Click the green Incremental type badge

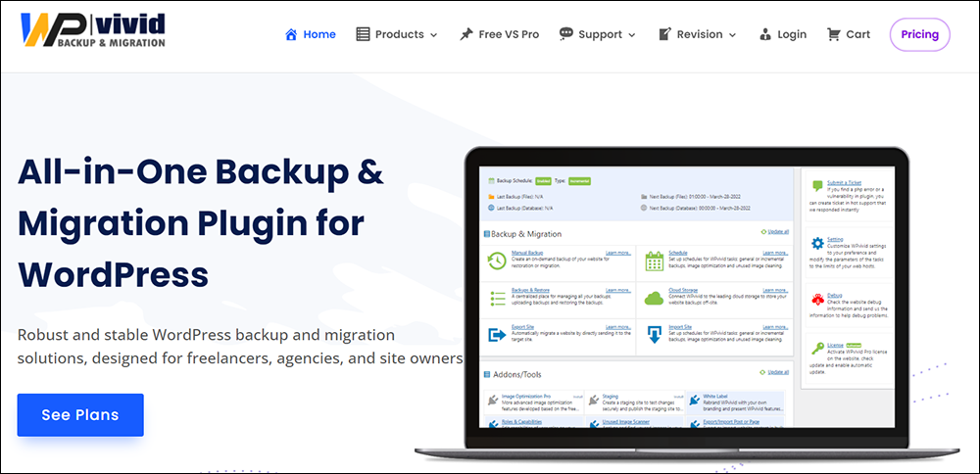(579, 180)
